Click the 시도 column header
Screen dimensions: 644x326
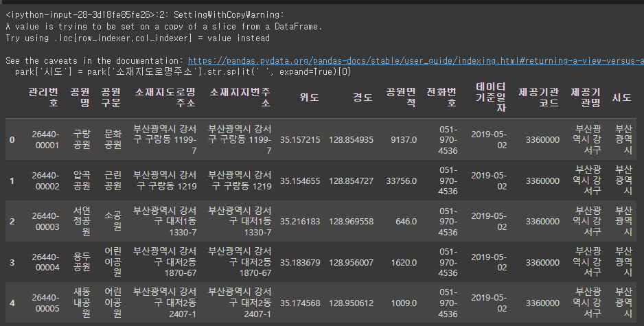click(621, 97)
